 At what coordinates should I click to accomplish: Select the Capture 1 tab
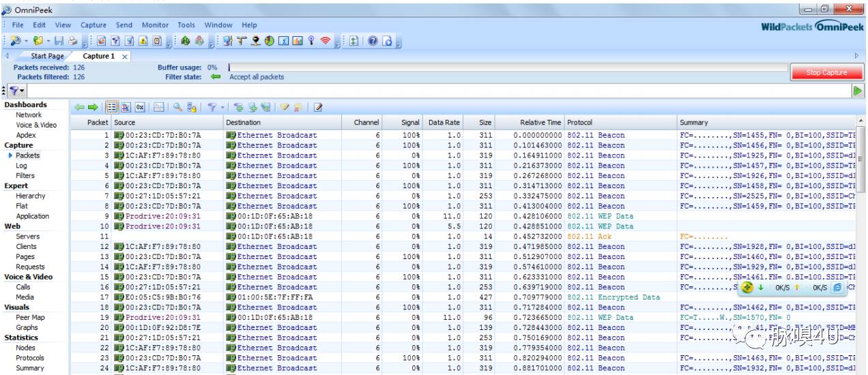(98, 56)
